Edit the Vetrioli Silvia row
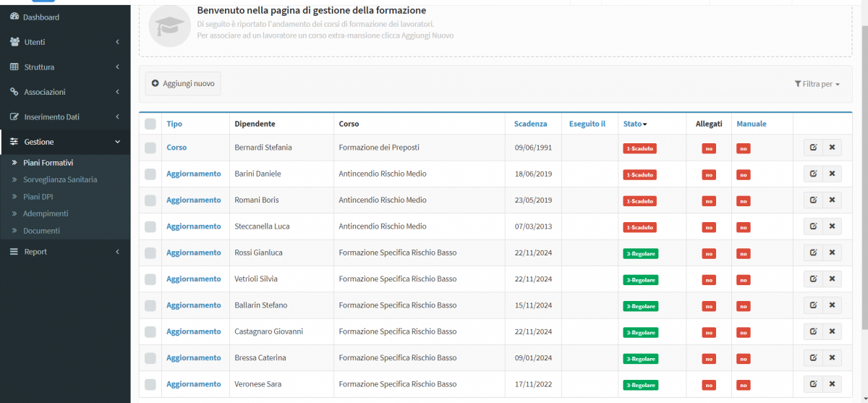This screenshot has height=403, width=868. 813,279
